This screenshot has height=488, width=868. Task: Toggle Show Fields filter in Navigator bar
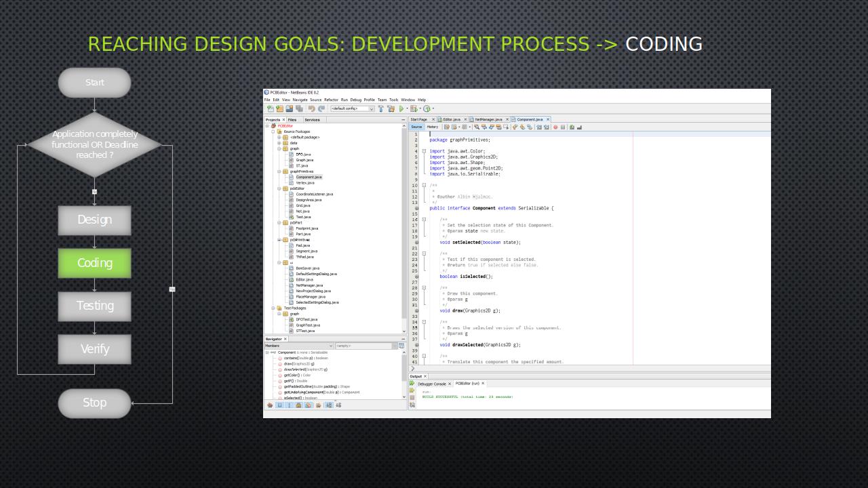(279, 405)
